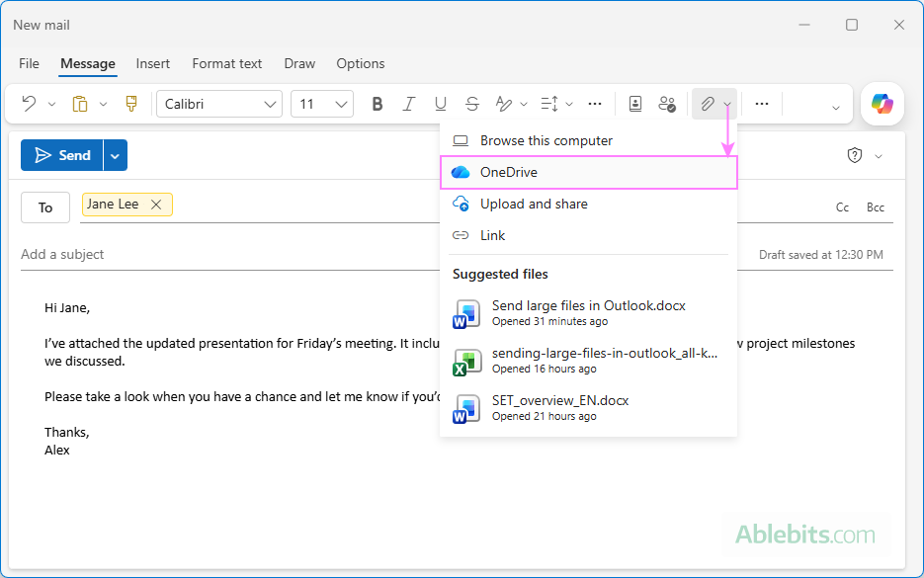Switch to the Format text tab
Image resolution: width=924 pixels, height=578 pixels.
(x=227, y=63)
